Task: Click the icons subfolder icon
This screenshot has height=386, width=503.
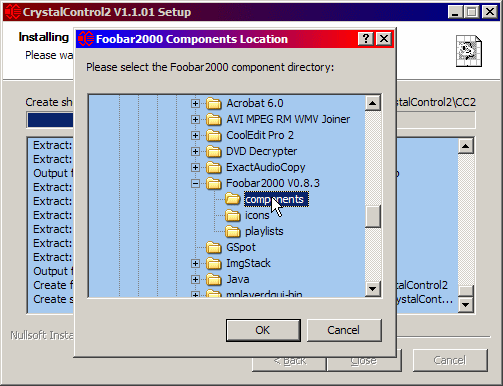Action: click(233, 215)
